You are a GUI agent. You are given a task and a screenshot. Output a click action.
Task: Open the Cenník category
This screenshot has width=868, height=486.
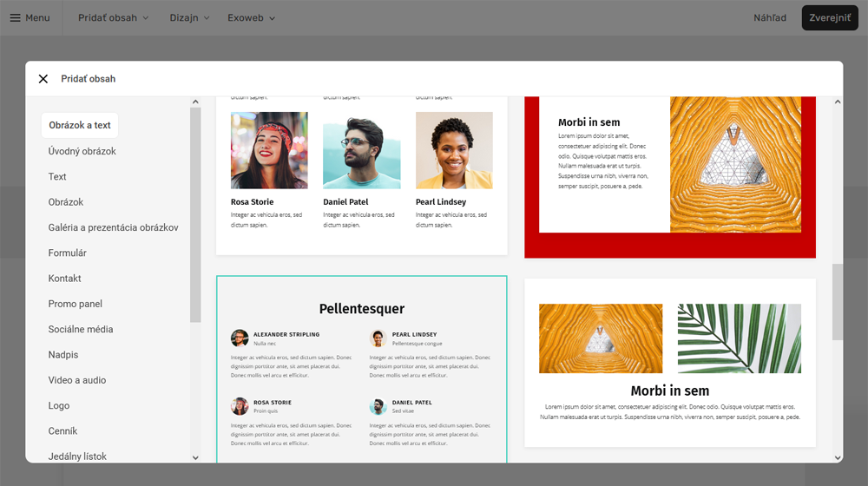pyautogui.click(x=62, y=431)
